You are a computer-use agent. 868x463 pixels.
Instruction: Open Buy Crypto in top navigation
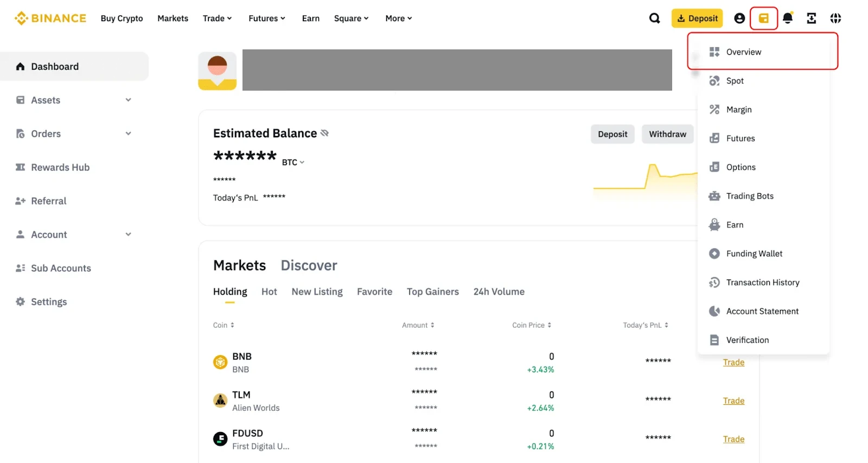click(122, 18)
